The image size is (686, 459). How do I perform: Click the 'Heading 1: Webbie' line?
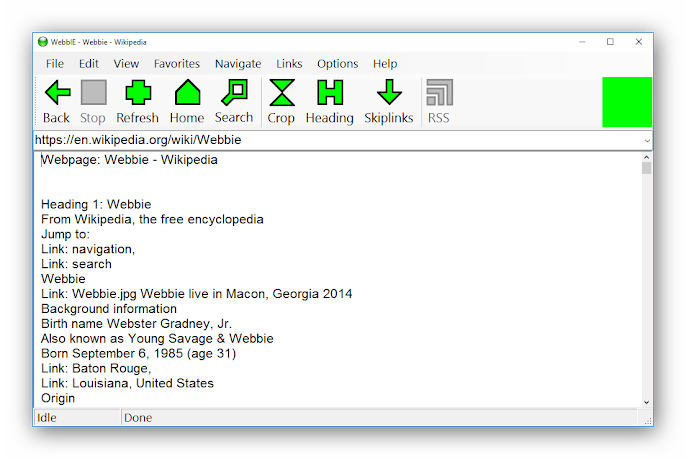tap(96, 204)
